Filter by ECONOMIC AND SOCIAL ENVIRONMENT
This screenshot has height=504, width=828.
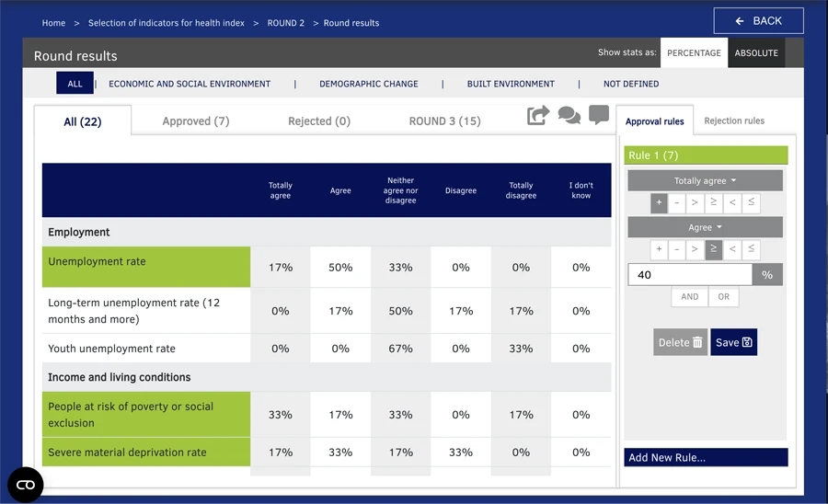(190, 84)
